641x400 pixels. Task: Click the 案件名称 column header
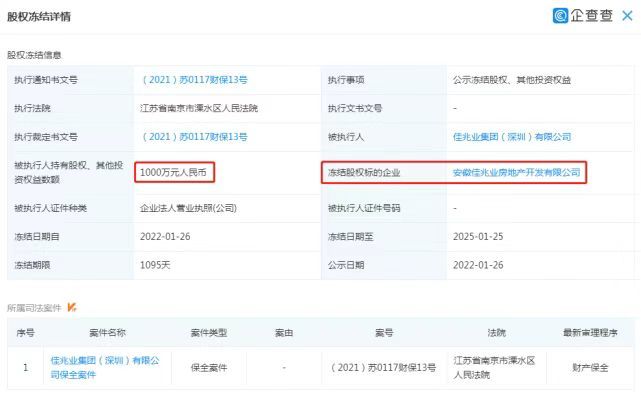coord(108,333)
